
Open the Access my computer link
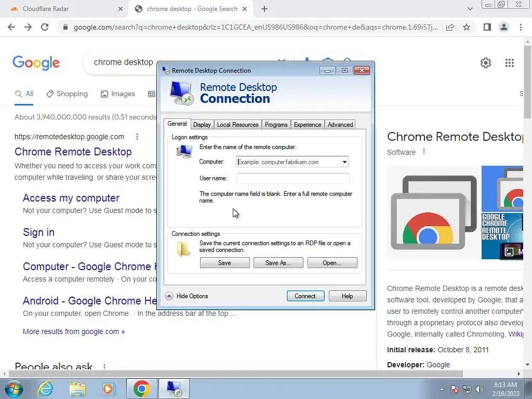pos(71,198)
